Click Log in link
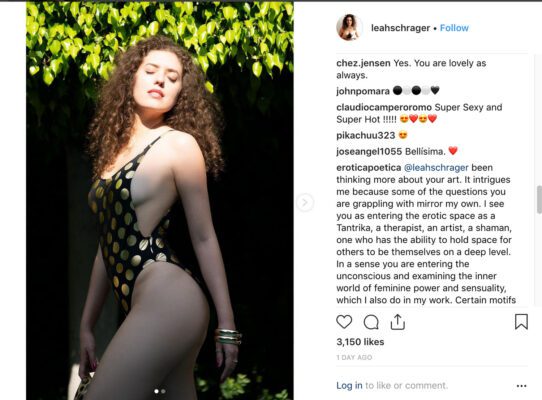Screen dimensions: 542x400 [x=349, y=385]
